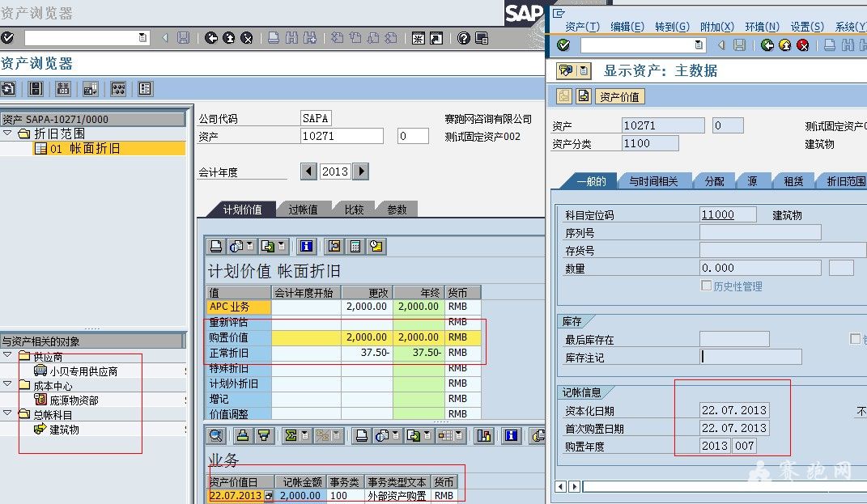Viewport: 867px width, 504px height.
Task: Open 租赁 tab in asset master
Action: click(793, 181)
